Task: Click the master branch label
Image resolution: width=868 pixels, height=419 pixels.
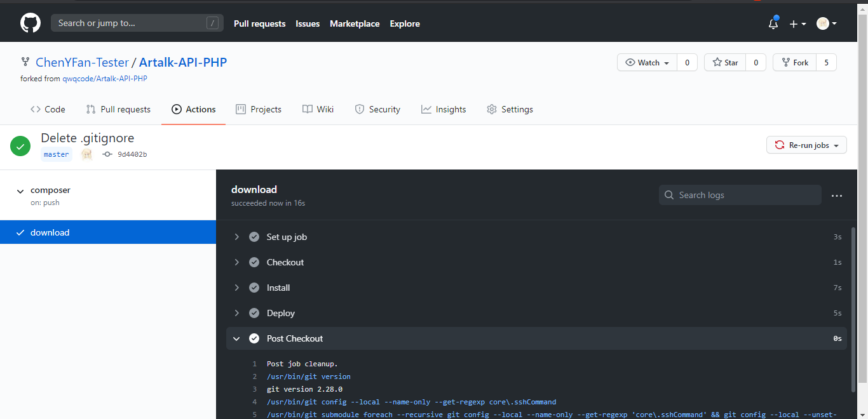Action: [57, 154]
